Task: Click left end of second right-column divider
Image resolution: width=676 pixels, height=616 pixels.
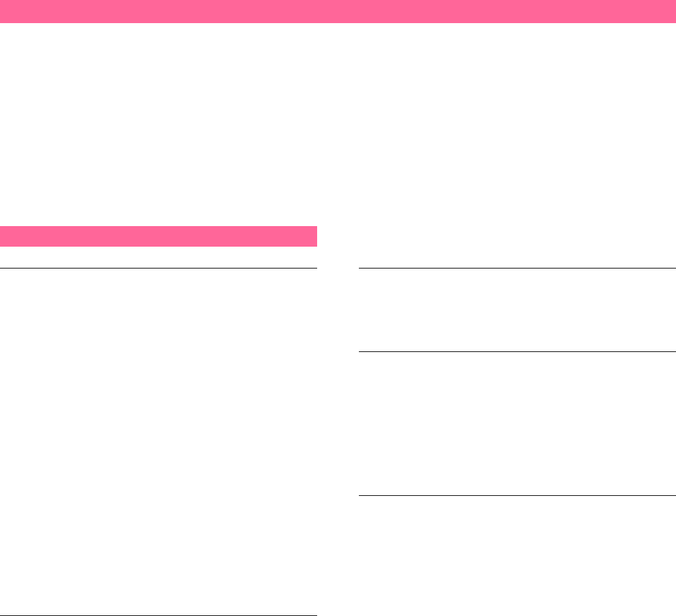Action: 362,351
